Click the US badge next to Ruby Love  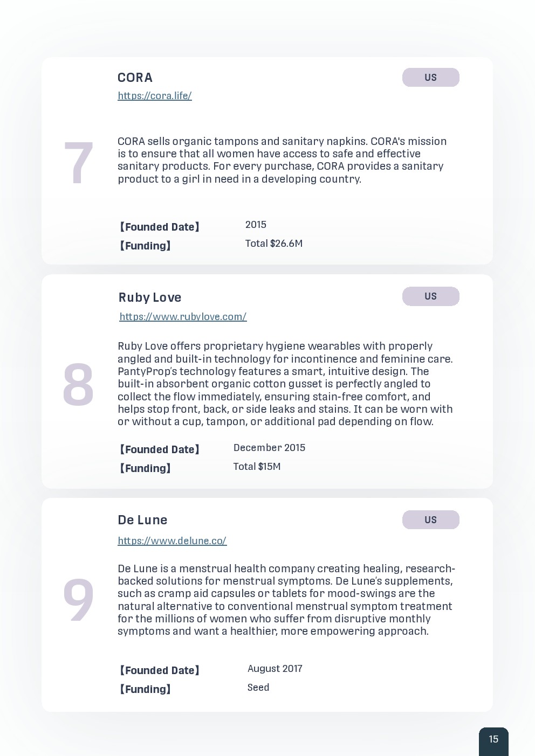(x=430, y=296)
